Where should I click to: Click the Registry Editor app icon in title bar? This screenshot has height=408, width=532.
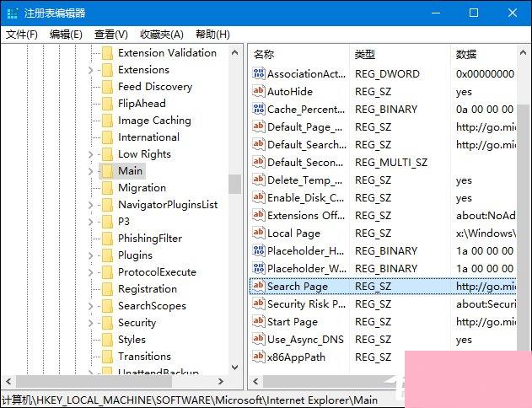13,13
